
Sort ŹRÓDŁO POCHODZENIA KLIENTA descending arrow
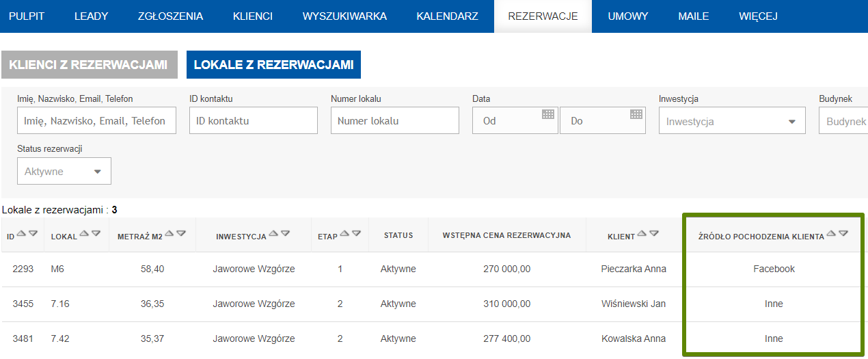[843, 234]
